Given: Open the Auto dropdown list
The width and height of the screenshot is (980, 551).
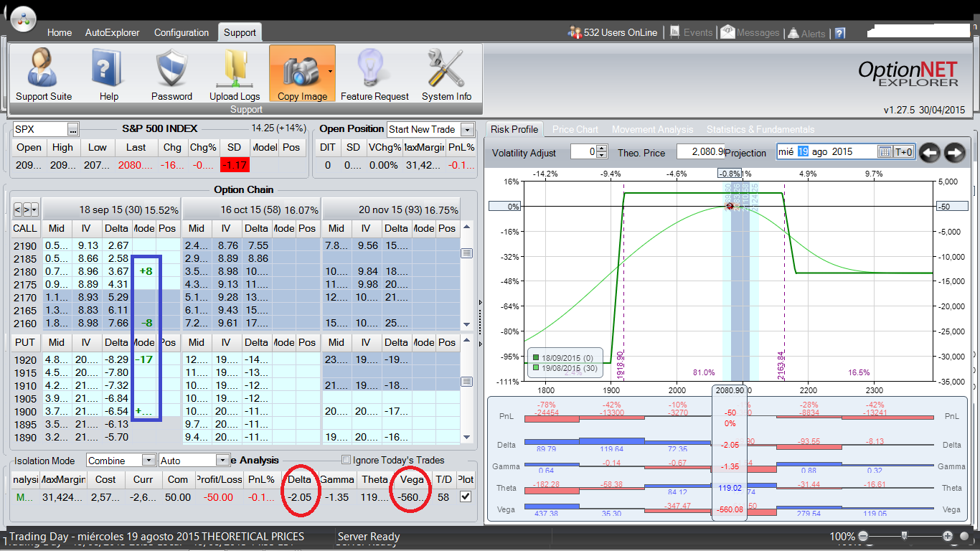Looking at the screenshot, I should click(x=221, y=461).
